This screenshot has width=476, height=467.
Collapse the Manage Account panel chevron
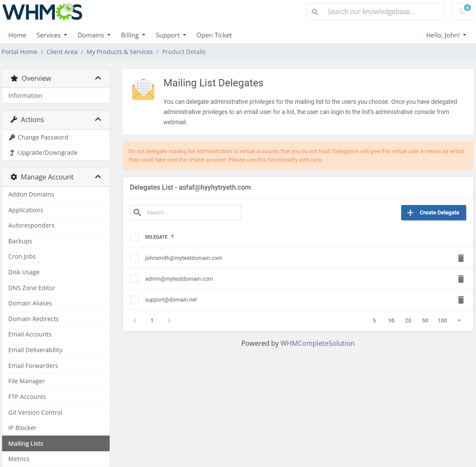[98, 177]
